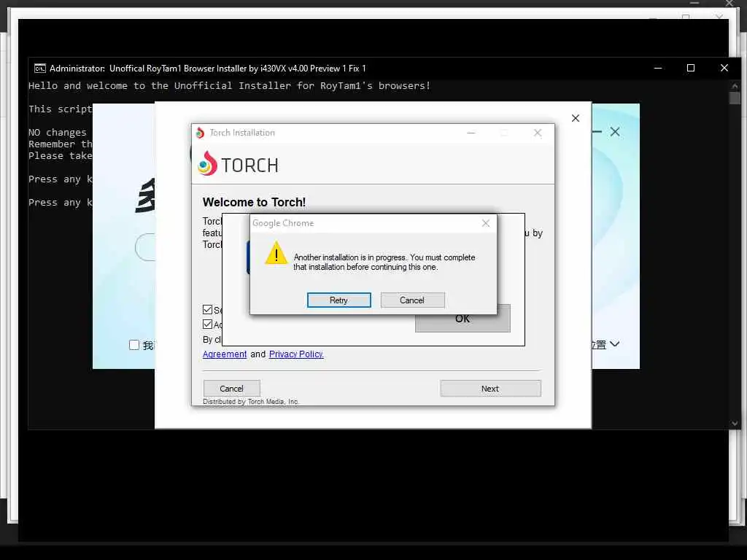Close the light blue installer window
The height and width of the screenshot is (560, 747).
615,132
